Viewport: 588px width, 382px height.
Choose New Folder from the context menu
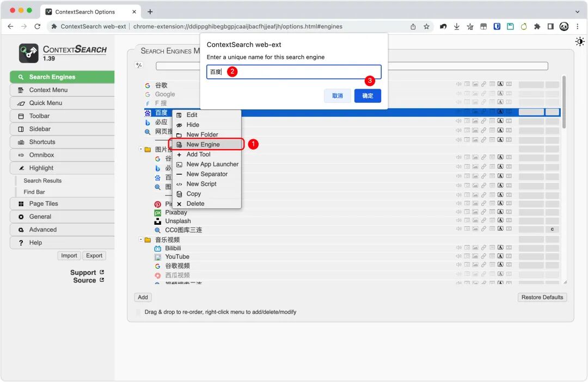pos(207,134)
